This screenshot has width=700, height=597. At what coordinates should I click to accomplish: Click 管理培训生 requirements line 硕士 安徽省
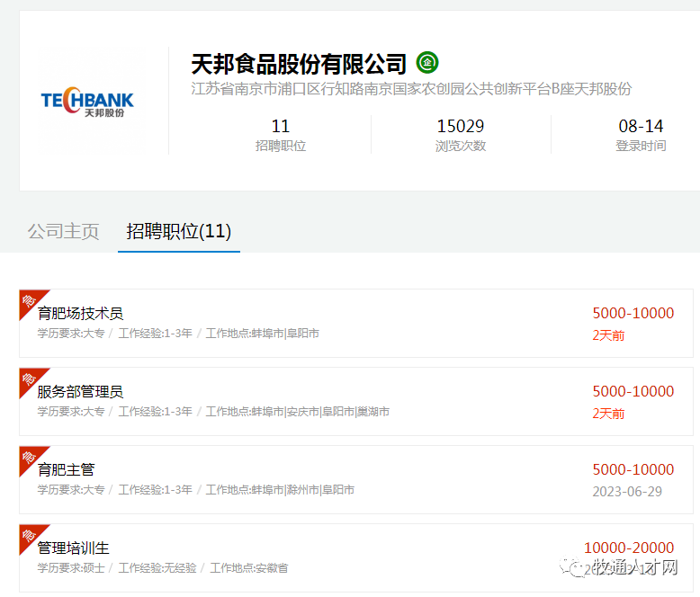(x=163, y=567)
